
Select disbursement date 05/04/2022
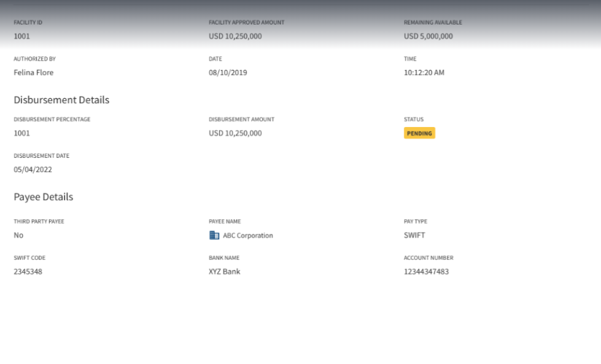click(x=33, y=169)
